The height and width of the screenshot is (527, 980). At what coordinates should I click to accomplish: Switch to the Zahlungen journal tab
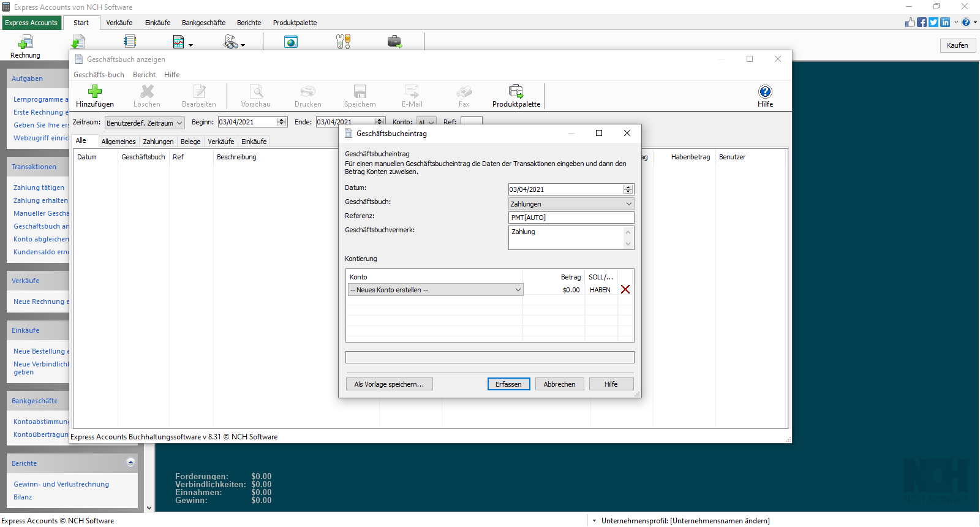coord(159,142)
